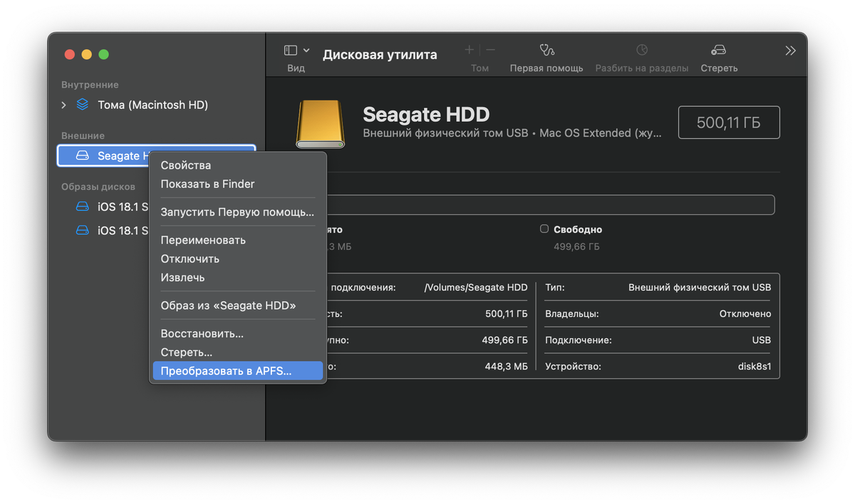Show more toolbar items via double chevron
Viewport: 855px width, 504px height.
[x=790, y=51]
